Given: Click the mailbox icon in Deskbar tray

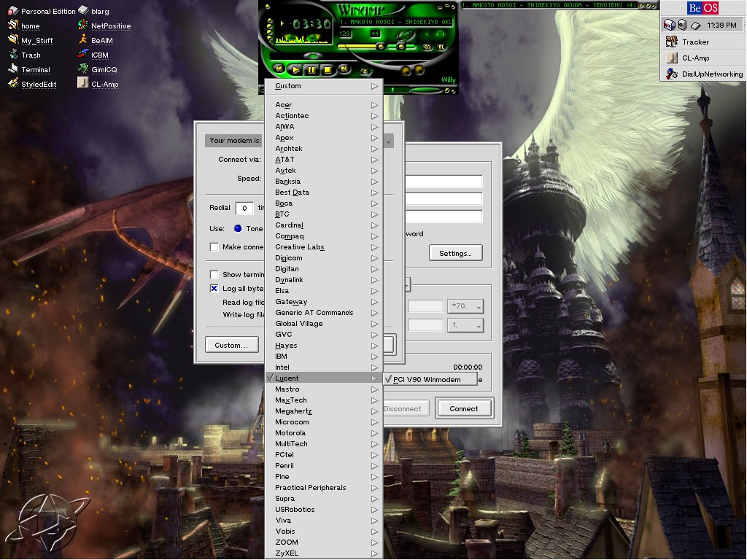Looking at the screenshot, I should [x=670, y=25].
